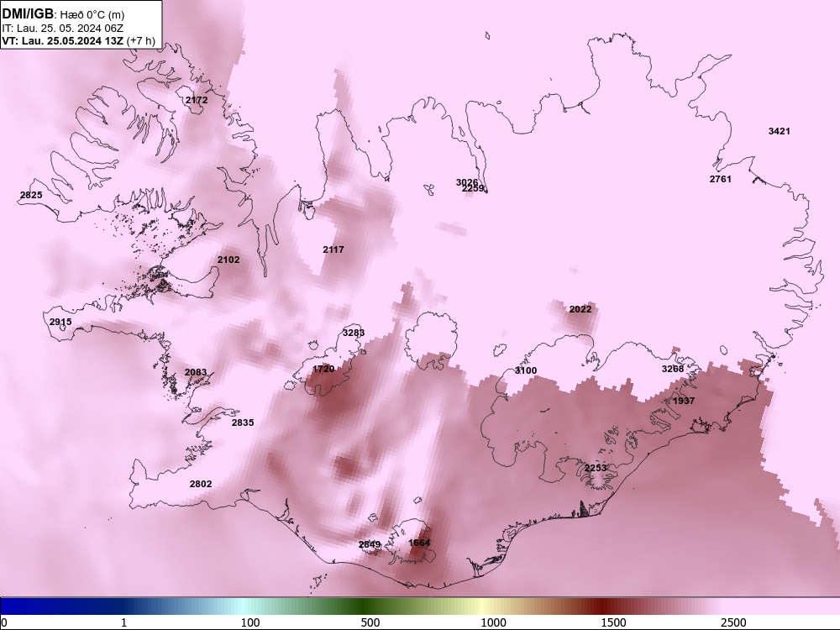Click the 100 tick on the colour scale

click(250, 622)
